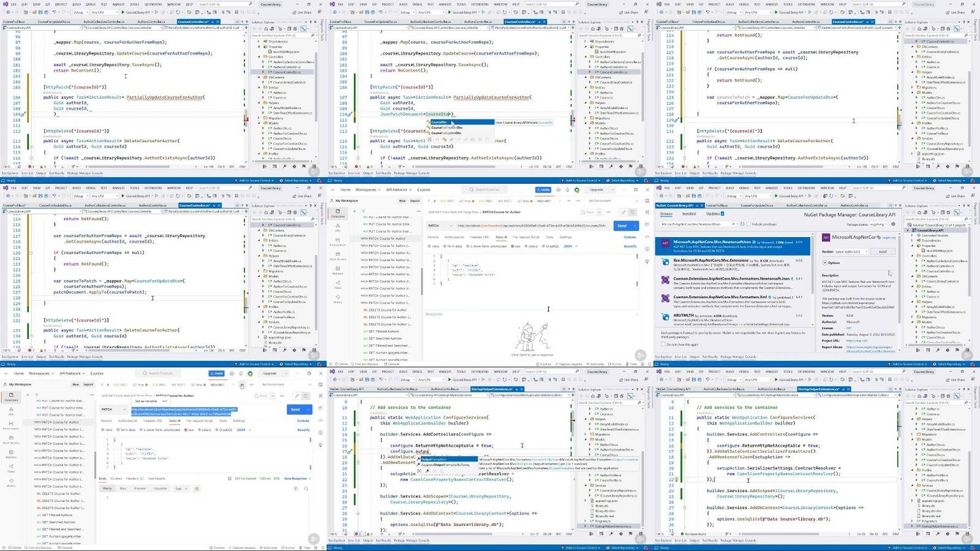
Task: Click the Install button for NewtonsoftJson package
Action: click(x=883, y=251)
